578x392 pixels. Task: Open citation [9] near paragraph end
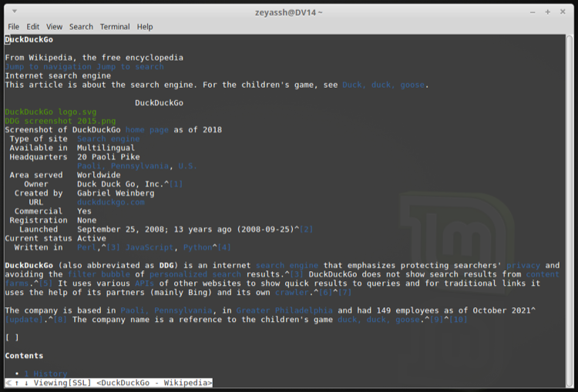point(436,320)
